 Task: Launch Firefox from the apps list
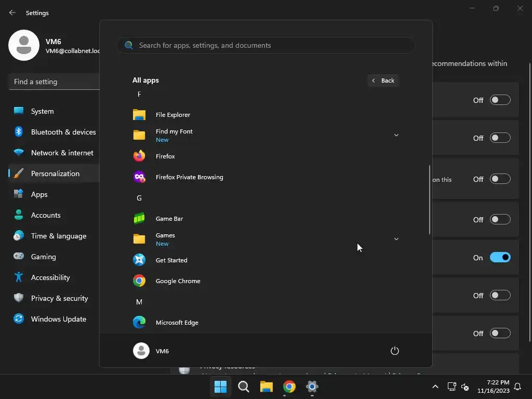tap(265, 156)
